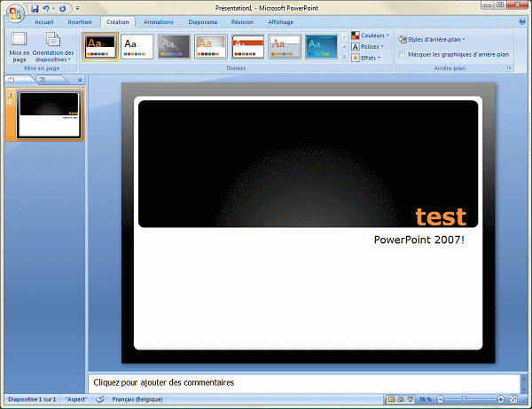Screen dimensions: 532x409
Task: Click the zoom slider handle
Action: [464, 400]
